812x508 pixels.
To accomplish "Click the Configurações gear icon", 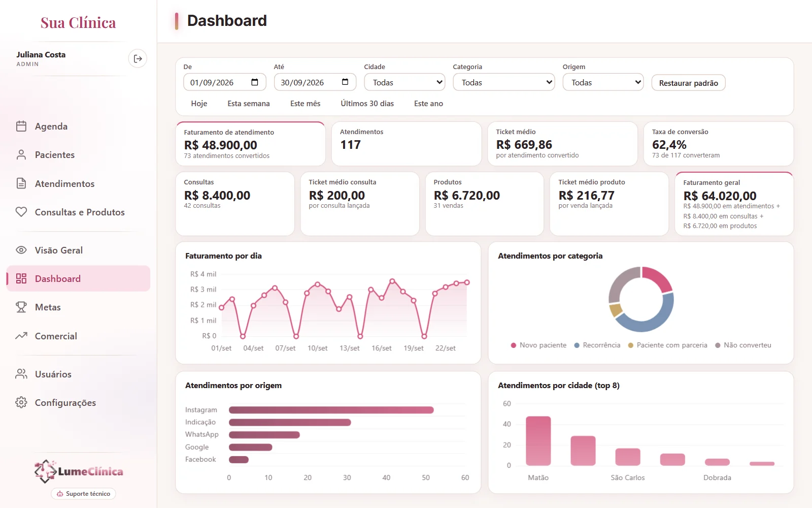I will point(21,402).
